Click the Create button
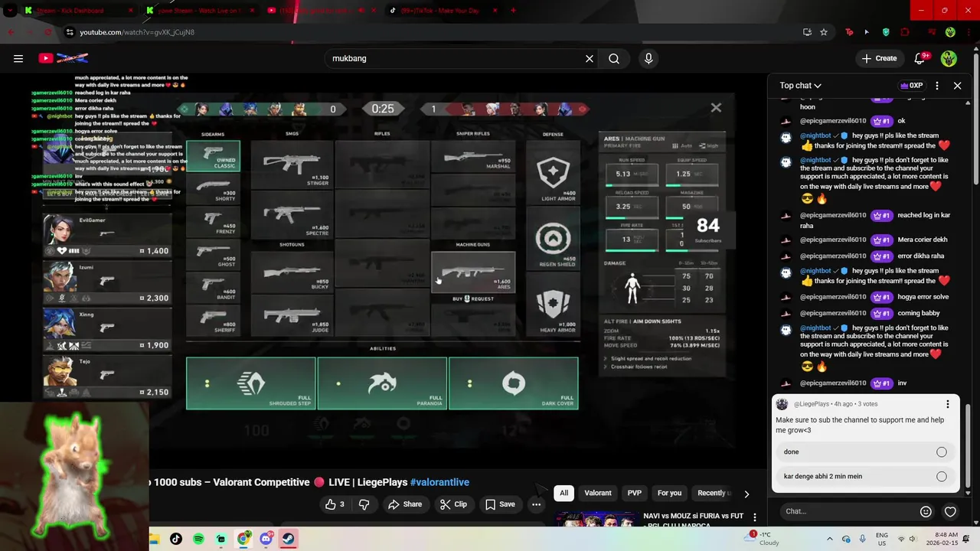 880,58
